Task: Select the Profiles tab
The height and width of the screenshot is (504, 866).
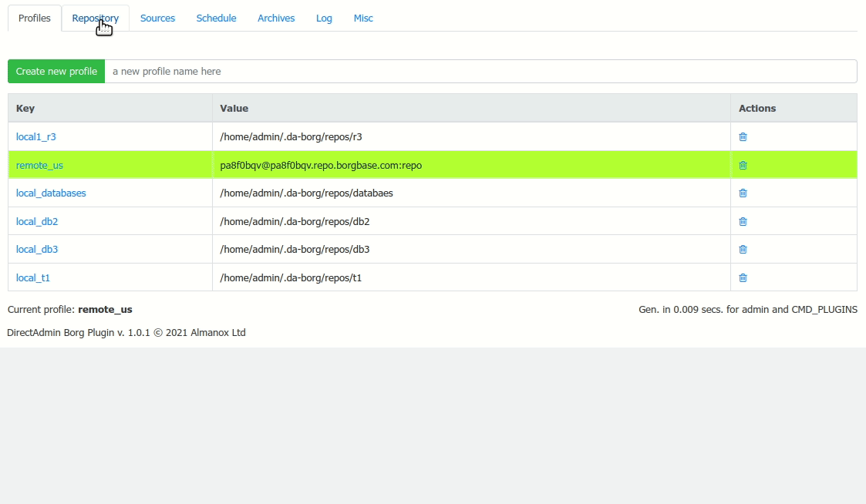Action: click(x=34, y=18)
